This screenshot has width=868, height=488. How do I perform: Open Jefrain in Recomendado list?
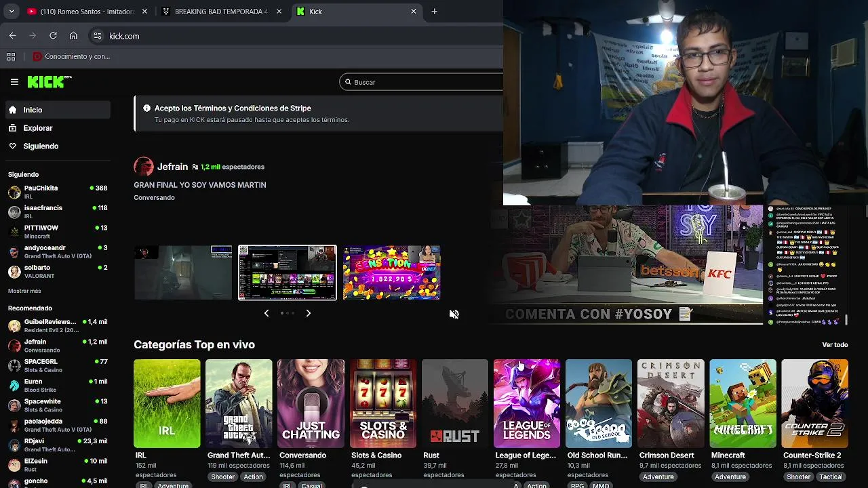click(x=58, y=346)
